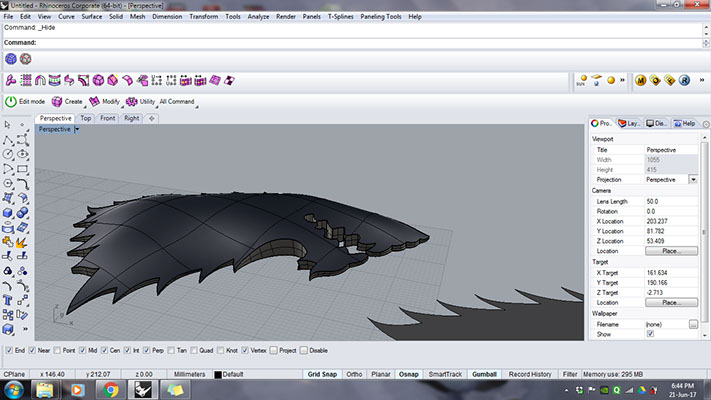
Task: Click the yellow M material icon
Action: 640,81
